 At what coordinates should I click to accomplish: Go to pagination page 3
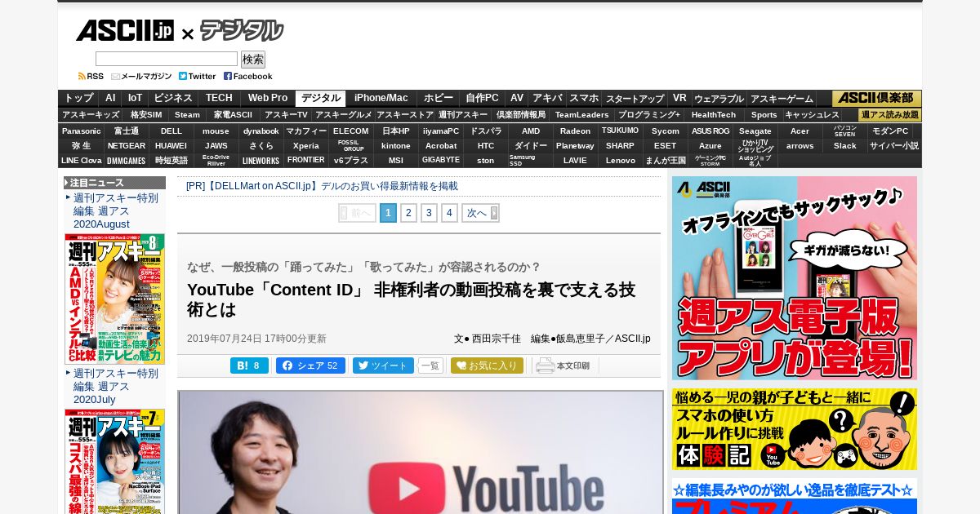point(429,213)
